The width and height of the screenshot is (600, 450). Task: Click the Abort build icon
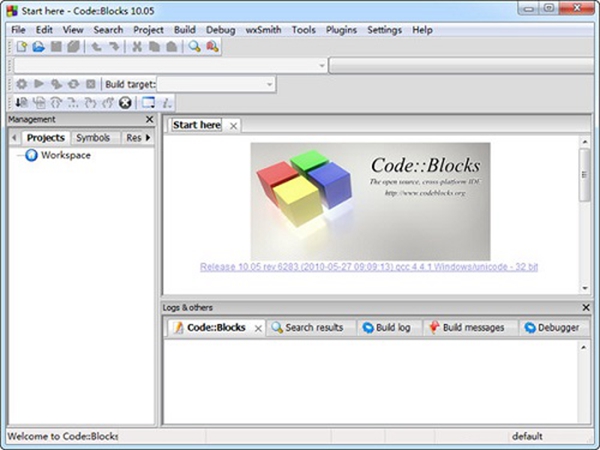click(91, 84)
